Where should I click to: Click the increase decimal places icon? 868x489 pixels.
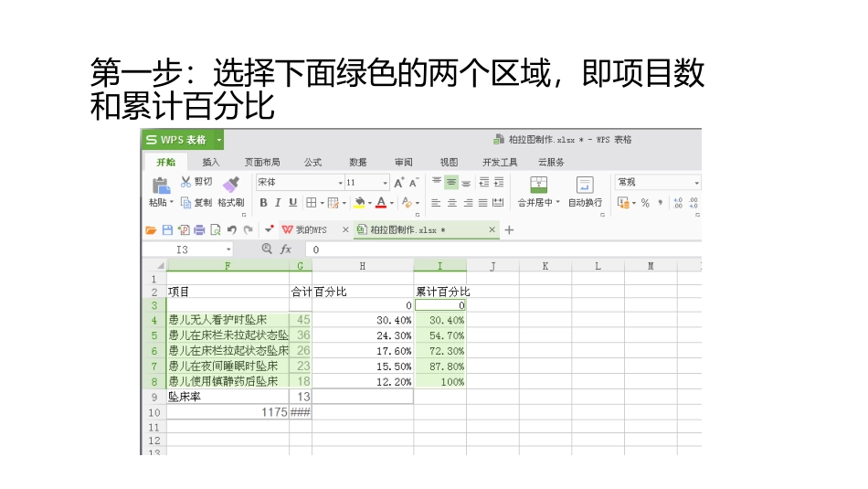coord(678,203)
